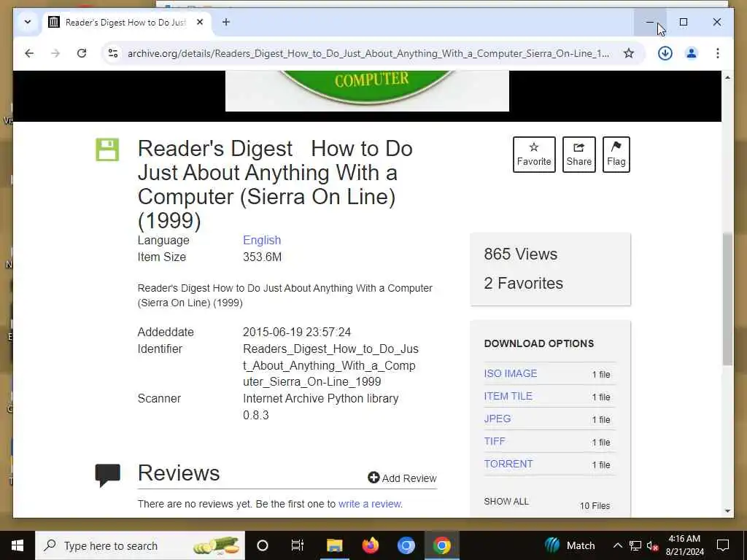Show hidden system tray icons
The image size is (747, 560).
click(x=617, y=545)
